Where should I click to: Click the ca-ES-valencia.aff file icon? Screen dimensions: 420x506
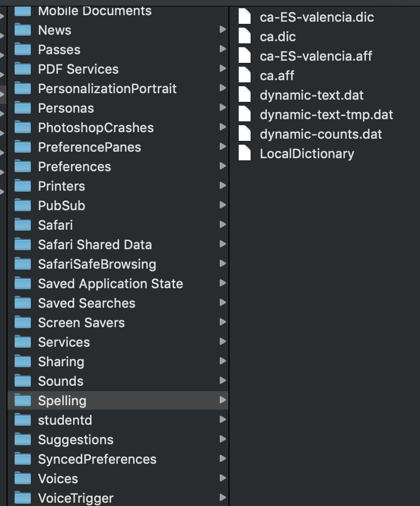245,56
